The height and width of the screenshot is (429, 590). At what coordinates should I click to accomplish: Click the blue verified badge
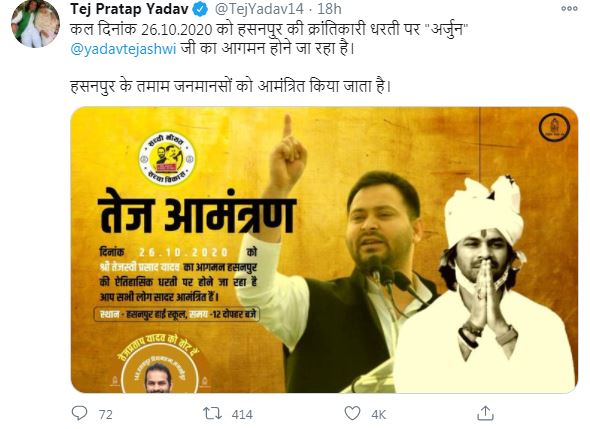[200, 9]
